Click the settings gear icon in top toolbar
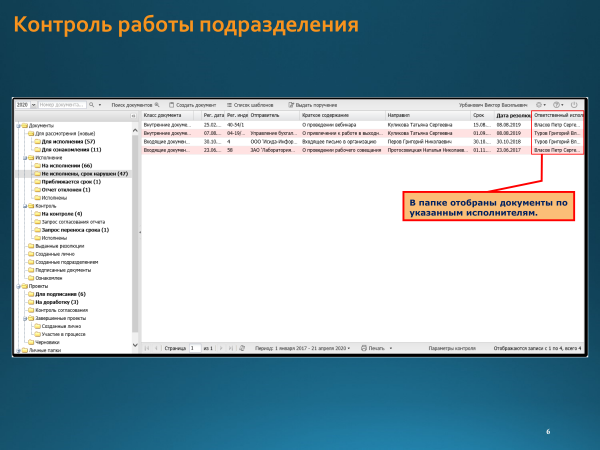This screenshot has height=450, width=600. tap(540, 104)
